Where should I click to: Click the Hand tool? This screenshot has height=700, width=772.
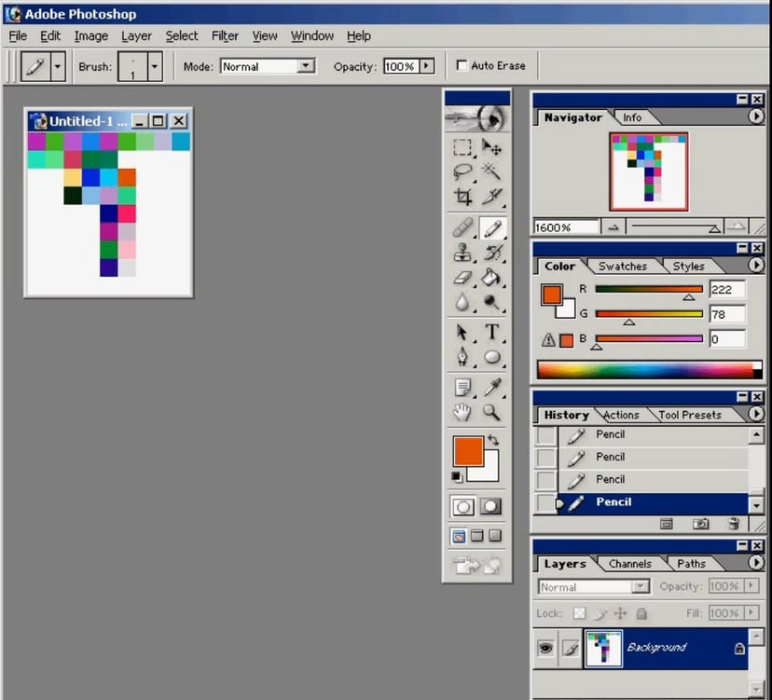pyautogui.click(x=462, y=412)
